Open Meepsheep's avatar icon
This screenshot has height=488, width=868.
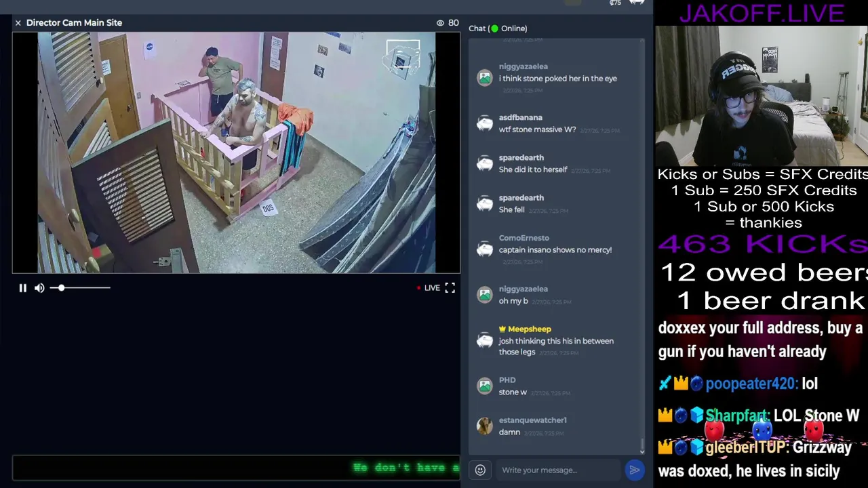[484, 341]
